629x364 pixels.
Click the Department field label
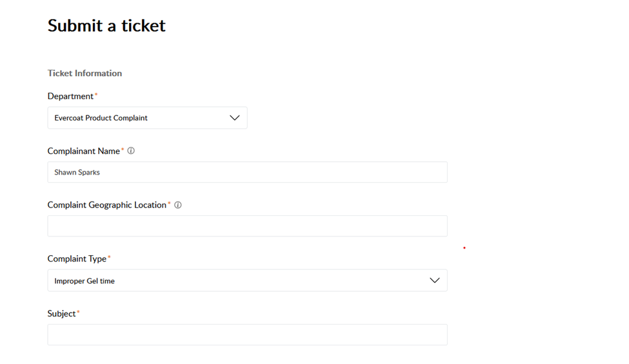(70, 96)
